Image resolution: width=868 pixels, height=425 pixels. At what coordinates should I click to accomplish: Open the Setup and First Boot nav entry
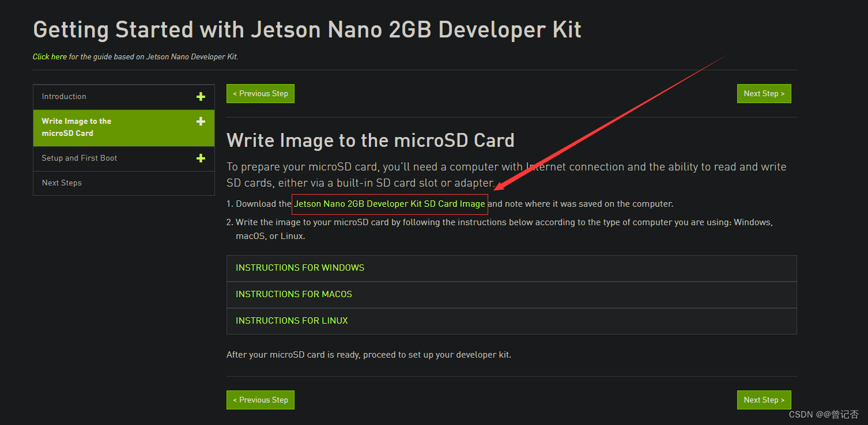(79, 158)
